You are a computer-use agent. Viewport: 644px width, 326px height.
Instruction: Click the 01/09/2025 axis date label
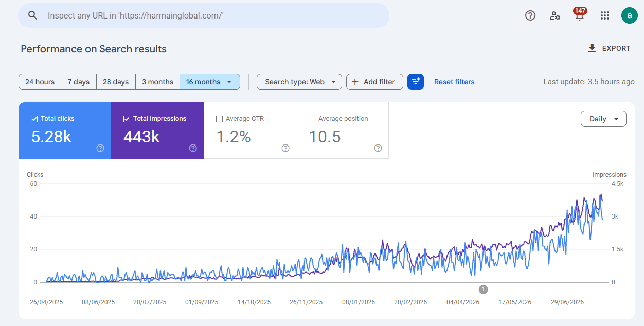point(202,302)
